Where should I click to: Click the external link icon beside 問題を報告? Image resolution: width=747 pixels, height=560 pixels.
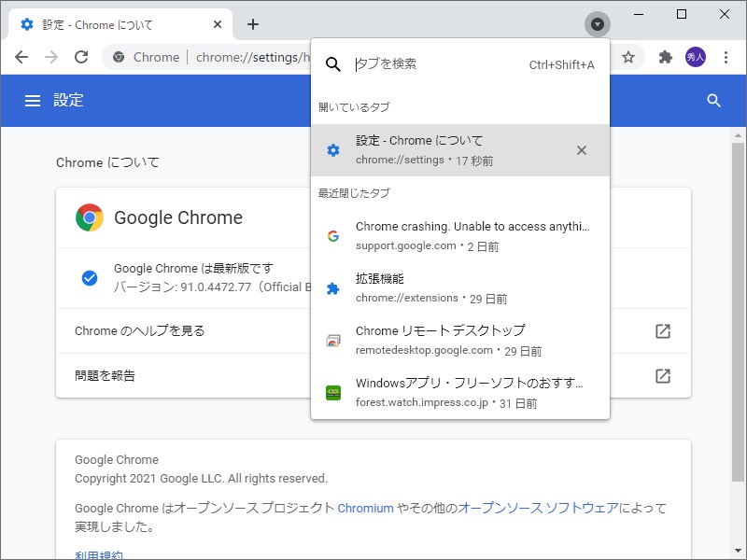coord(663,376)
